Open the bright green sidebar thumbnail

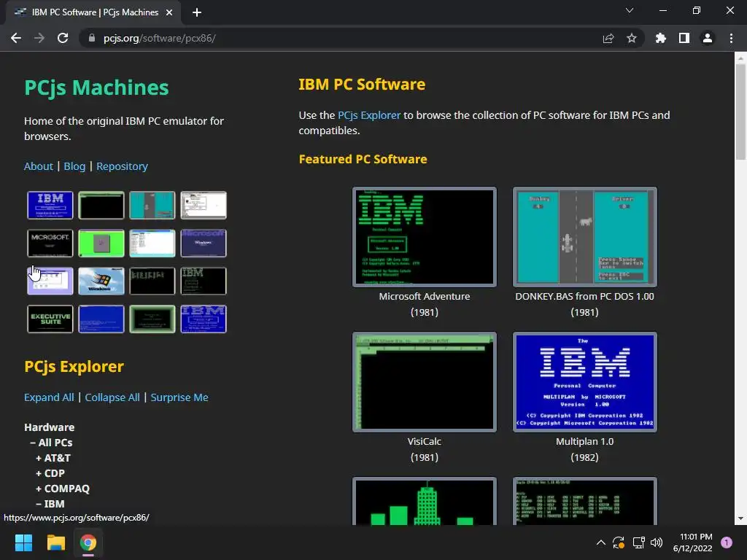101,243
